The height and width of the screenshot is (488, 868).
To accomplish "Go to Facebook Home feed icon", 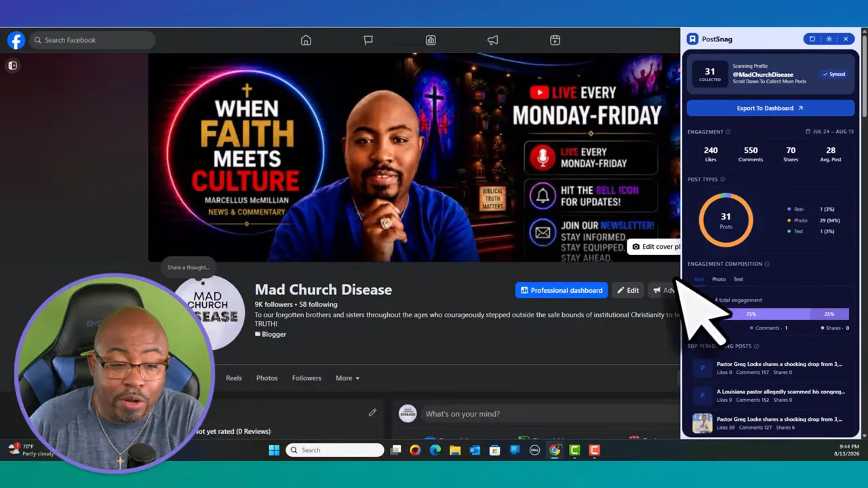I will click(x=306, y=40).
